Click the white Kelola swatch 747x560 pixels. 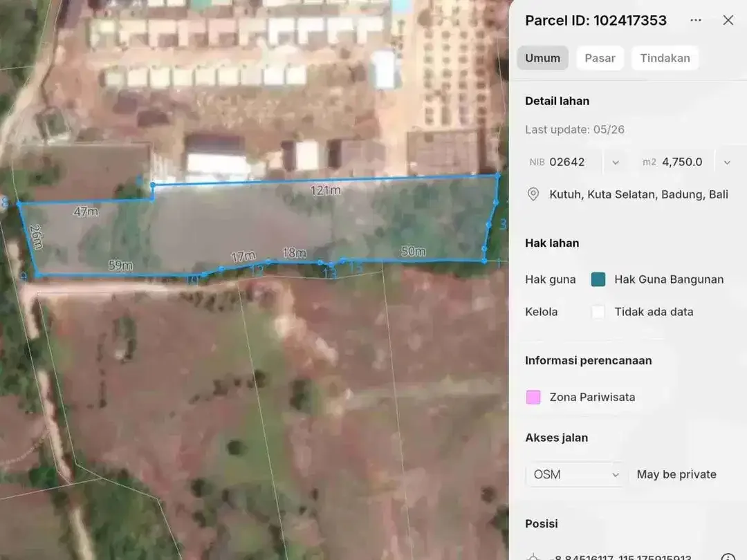click(598, 312)
